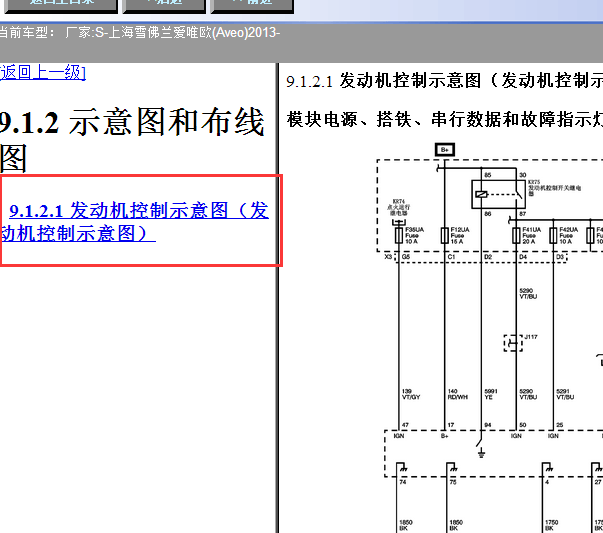Click relay terminal number 30
Image resolution: width=603 pixels, height=533 pixels.
click(523, 175)
